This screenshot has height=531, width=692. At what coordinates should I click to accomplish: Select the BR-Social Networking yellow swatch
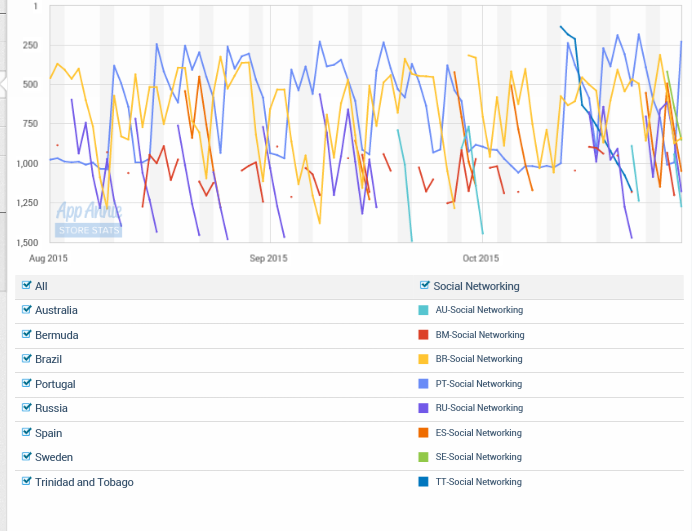pyautogui.click(x=424, y=359)
